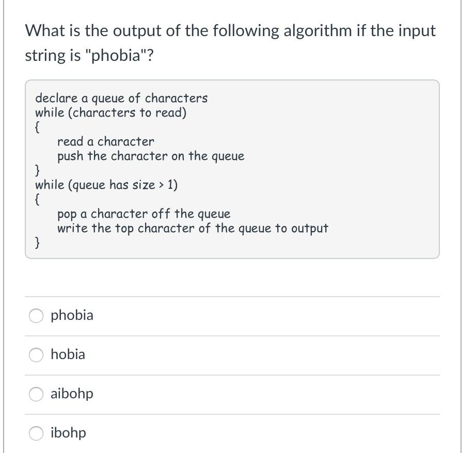Click 'pop a character off the queue' line

pyautogui.click(x=144, y=214)
